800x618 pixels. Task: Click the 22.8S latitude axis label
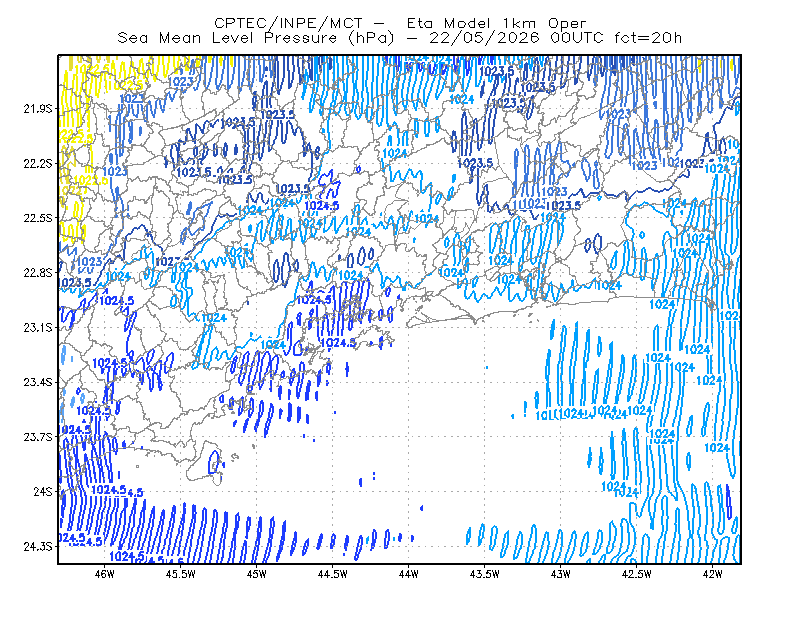click(38, 273)
